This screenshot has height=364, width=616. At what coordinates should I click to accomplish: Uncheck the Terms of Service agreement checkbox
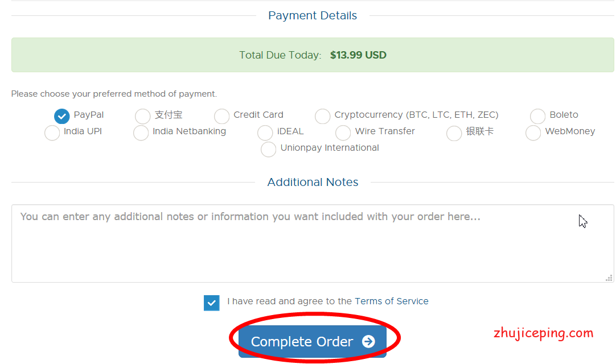[212, 303]
